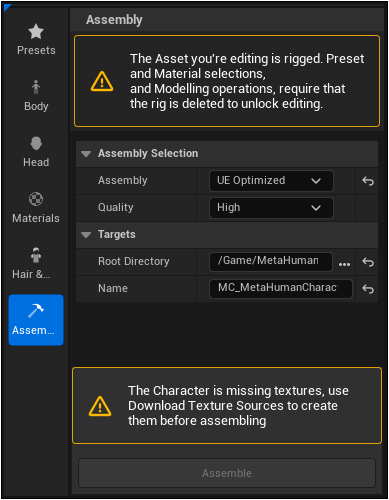
Task: Open the UE Optimized assembly dropdown
Action: (271, 181)
